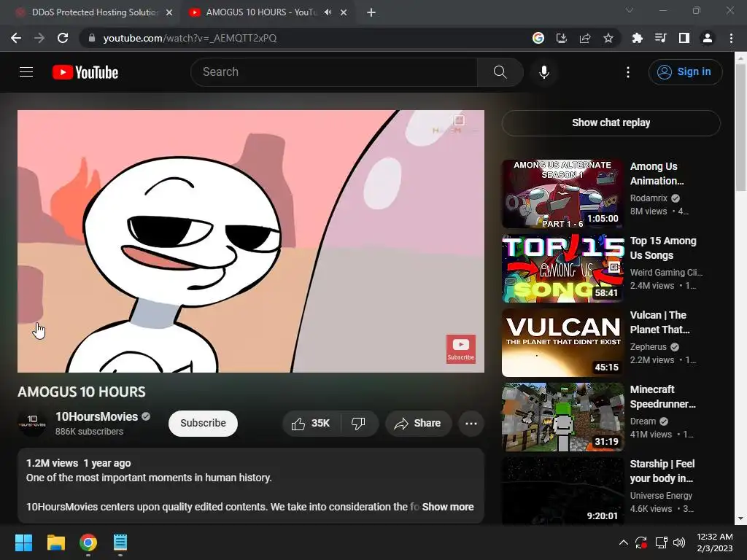Screen dimensions: 747x560
Task: Open media controls in Chrome toolbar
Action: [661, 38]
